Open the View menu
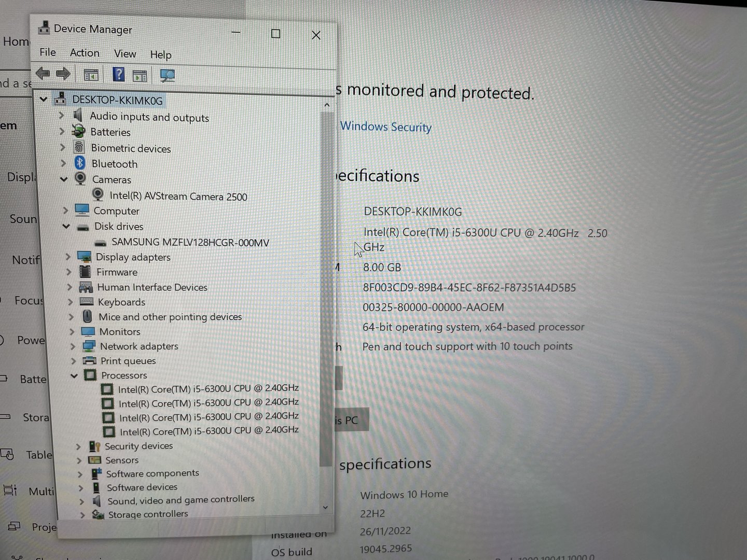Viewport: 747px width, 560px height. click(125, 54)
